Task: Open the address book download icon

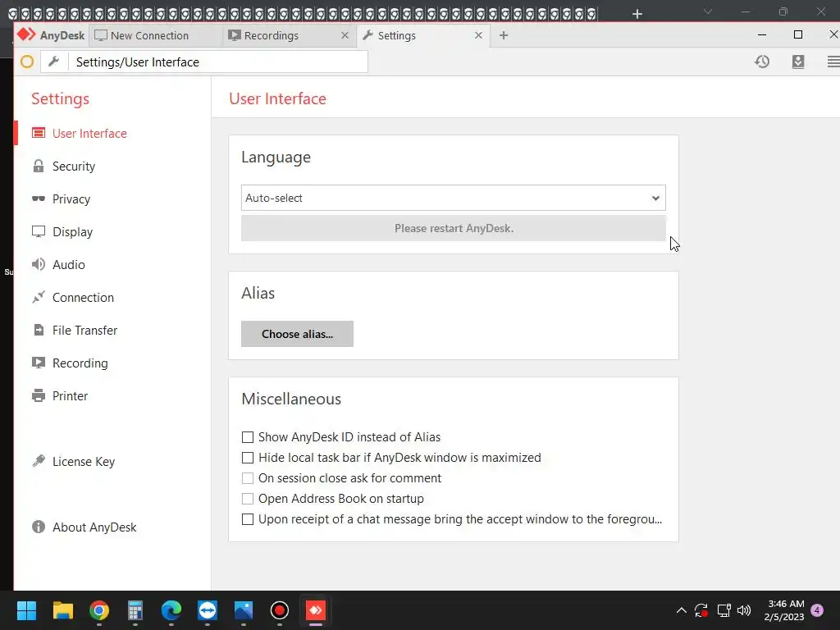Action: click(798, 62)
